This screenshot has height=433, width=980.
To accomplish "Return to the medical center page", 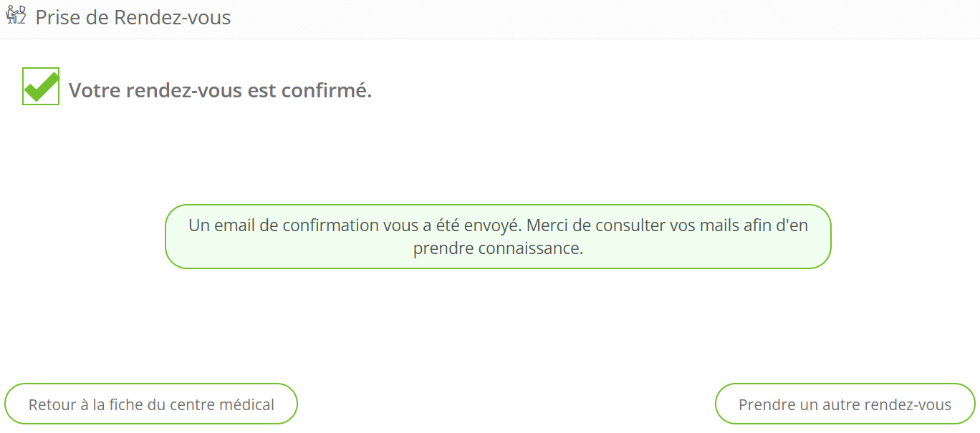I will [151, 404].
